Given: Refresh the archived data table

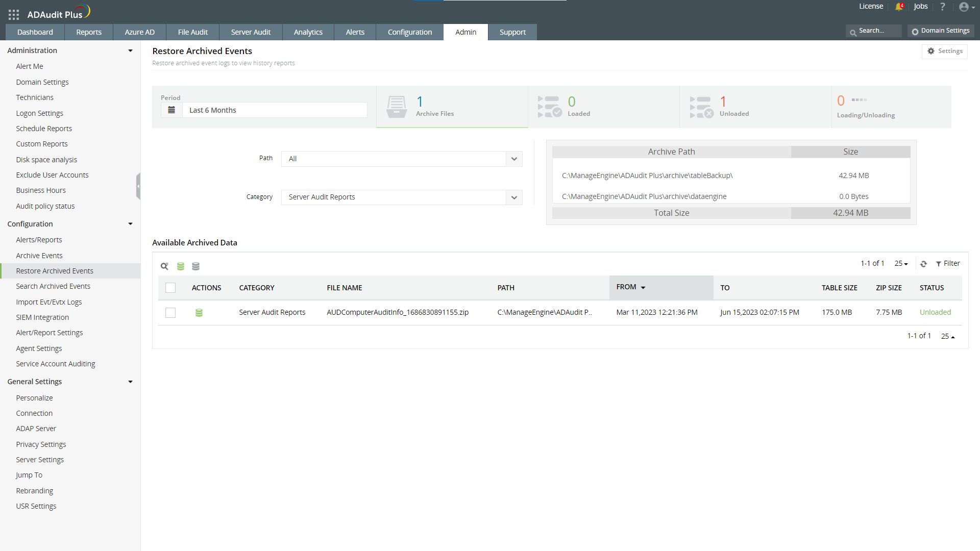Looking at the screenshot, I should coord(923,264).
